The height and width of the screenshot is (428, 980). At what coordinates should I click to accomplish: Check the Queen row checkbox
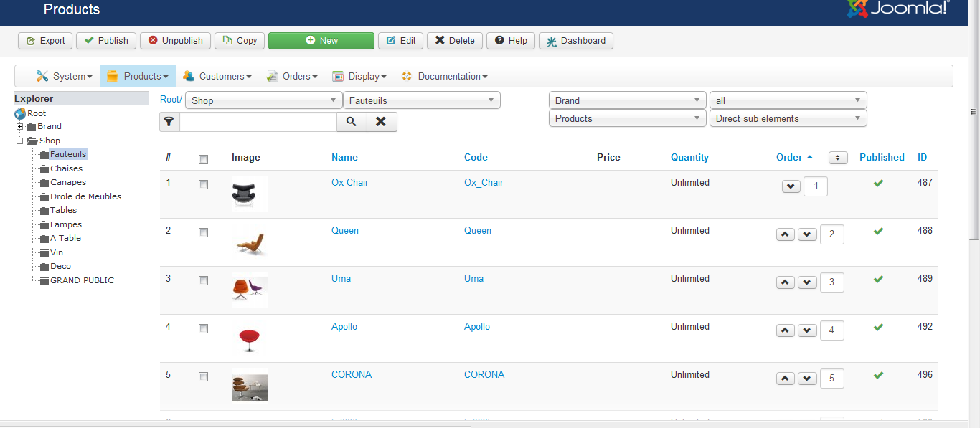point(203,232)
